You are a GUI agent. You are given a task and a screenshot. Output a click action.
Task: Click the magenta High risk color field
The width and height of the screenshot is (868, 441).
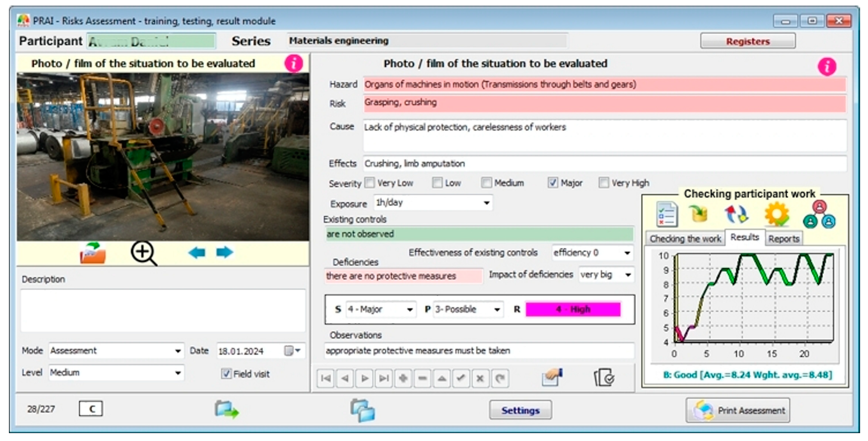click(573, 309)
